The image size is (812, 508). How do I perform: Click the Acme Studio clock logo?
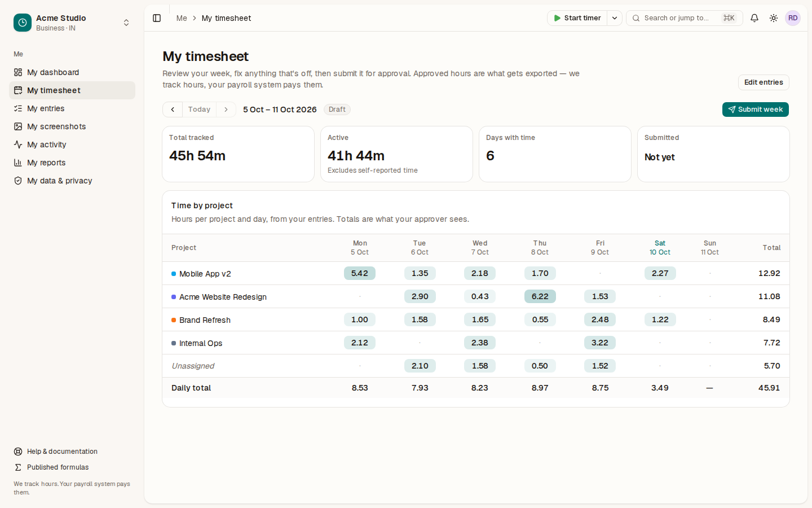tap(23, 23)
